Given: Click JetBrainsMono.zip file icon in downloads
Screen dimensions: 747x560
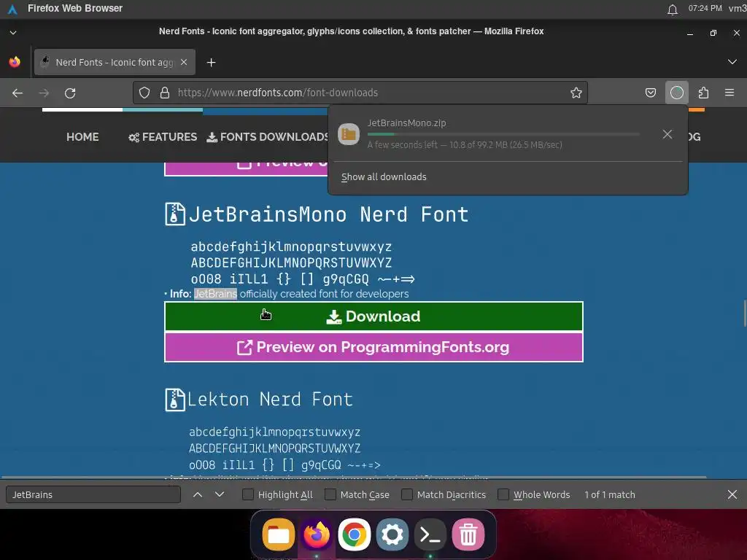Looking at the screenshot, I should point(348,134).
